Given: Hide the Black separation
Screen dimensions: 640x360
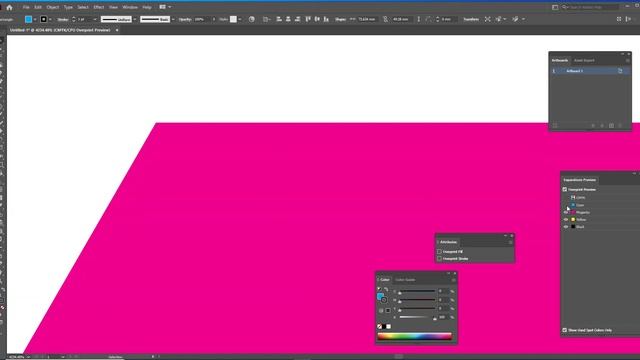Looking at the screenshot, I should click(566, 227).
